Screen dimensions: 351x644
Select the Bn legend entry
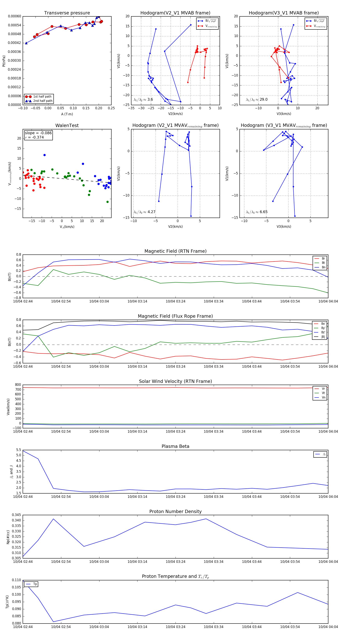point(320,268)
